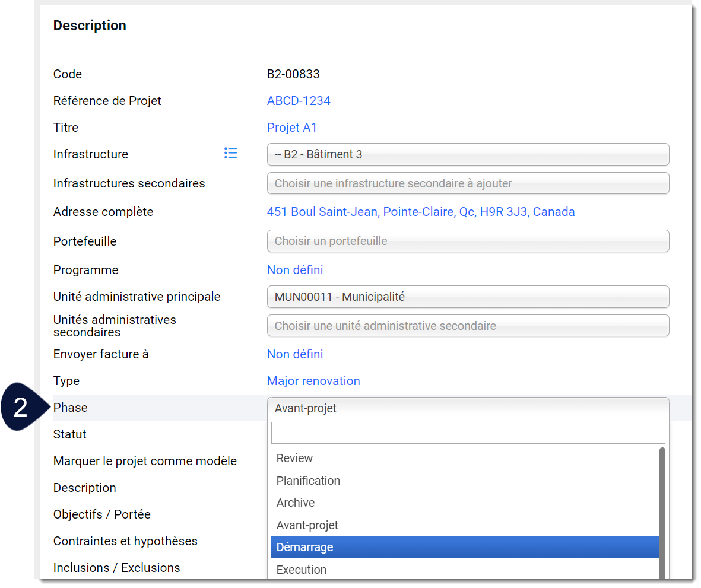Click the Inclusions / Exclusions label
This screenshot has width=701, height=588.
coord(117,568)
